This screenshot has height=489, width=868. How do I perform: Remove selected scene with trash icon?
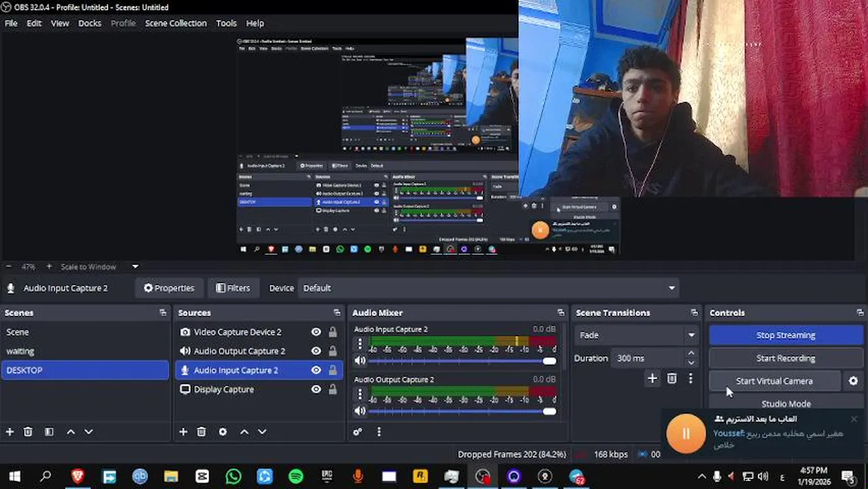28,432
